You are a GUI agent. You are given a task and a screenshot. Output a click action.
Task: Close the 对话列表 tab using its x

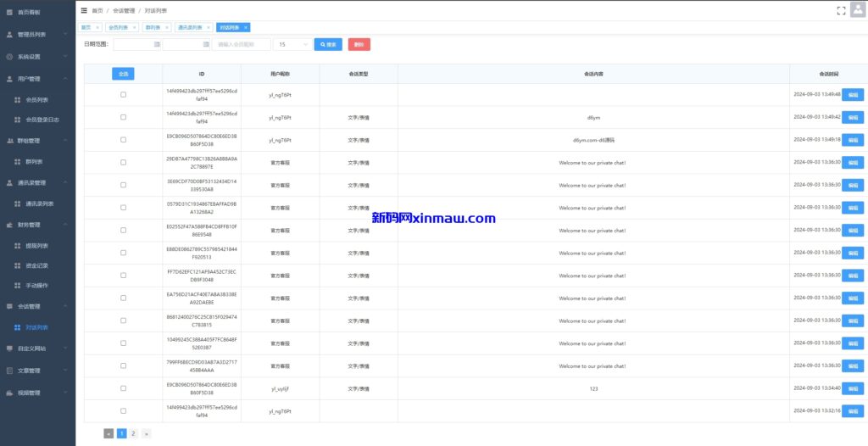pyautogui.click(x=246, y=27)
